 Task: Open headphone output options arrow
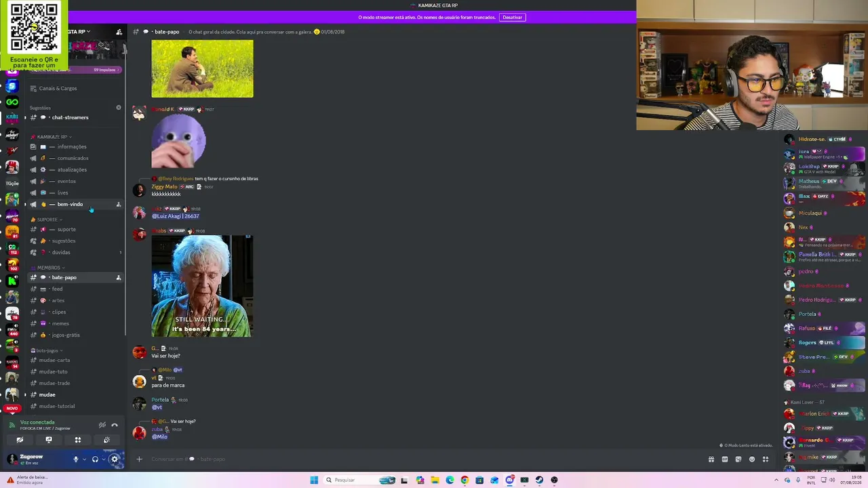(103, 459)
